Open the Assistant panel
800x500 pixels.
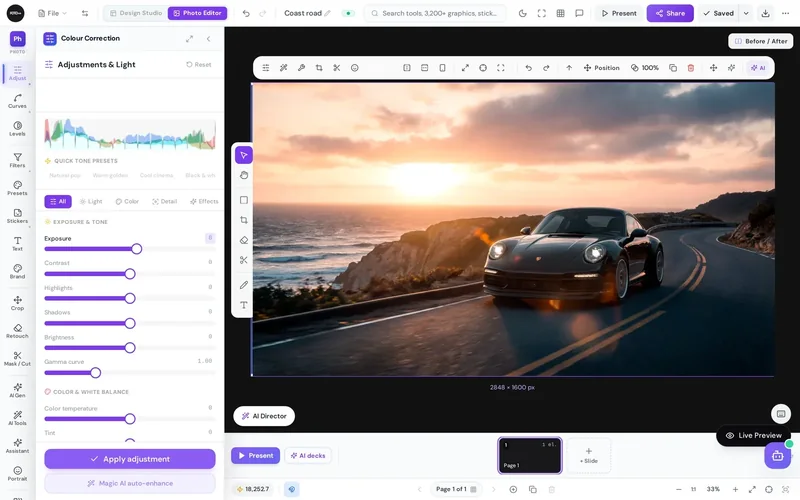coord(17,446)
